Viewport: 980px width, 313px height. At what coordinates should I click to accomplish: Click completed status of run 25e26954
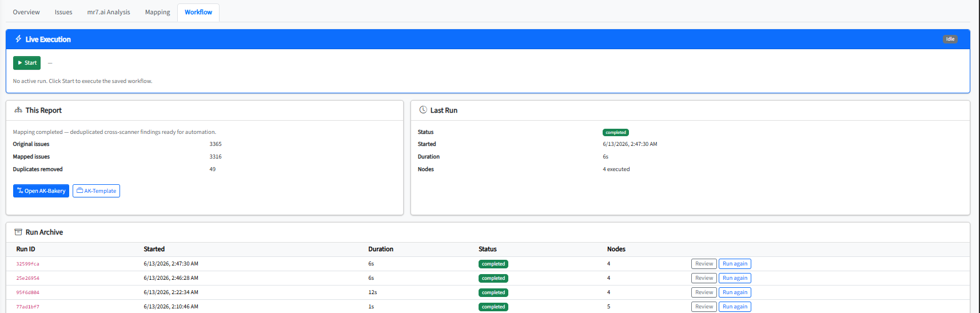click(493, 278)
